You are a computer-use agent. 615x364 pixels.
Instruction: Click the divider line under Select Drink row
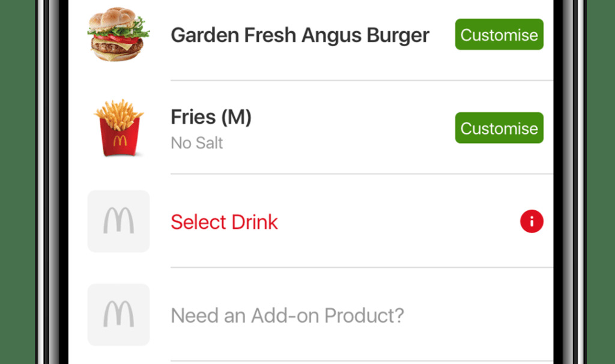362,267
